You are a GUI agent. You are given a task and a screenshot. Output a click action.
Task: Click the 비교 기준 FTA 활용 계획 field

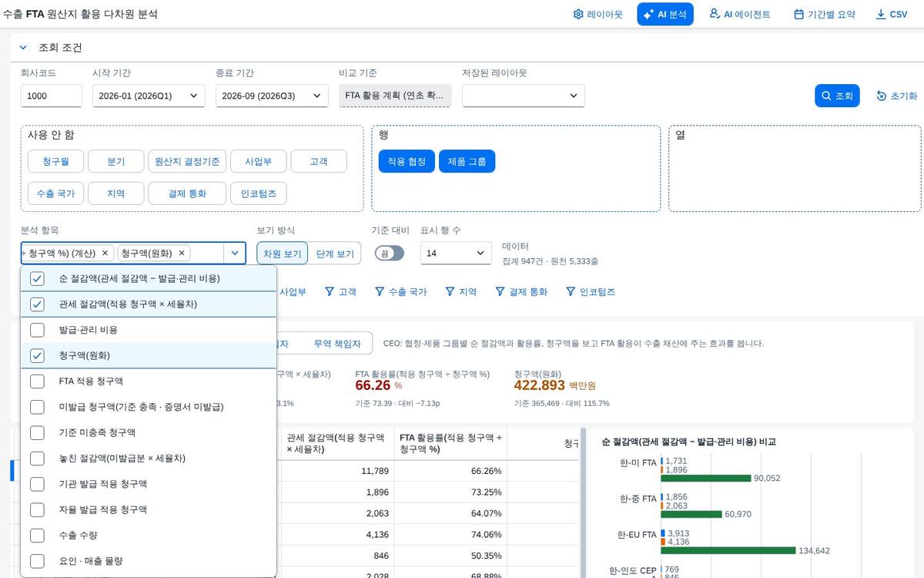[395, 96]
